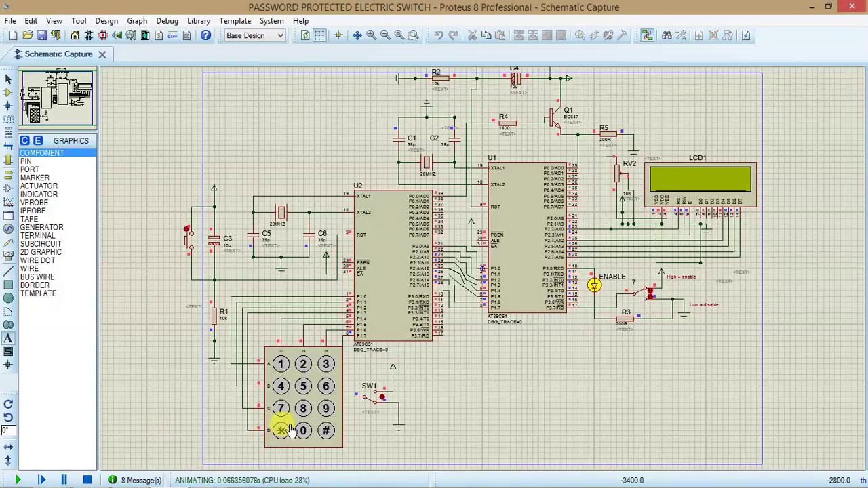Select the 2D text 'A' tool

tap(8, 338)
